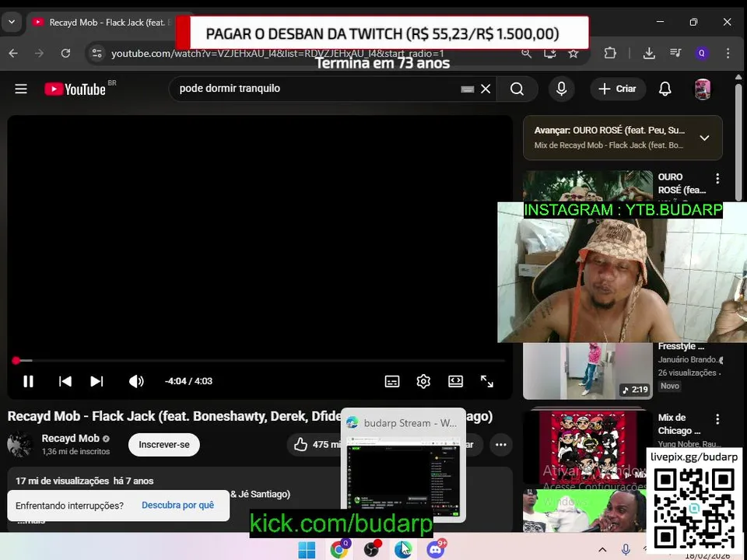Viewport: 747px width, 560px height.
Task: Click the red progress bar scrubber
Action: click(x=16, y=360)
